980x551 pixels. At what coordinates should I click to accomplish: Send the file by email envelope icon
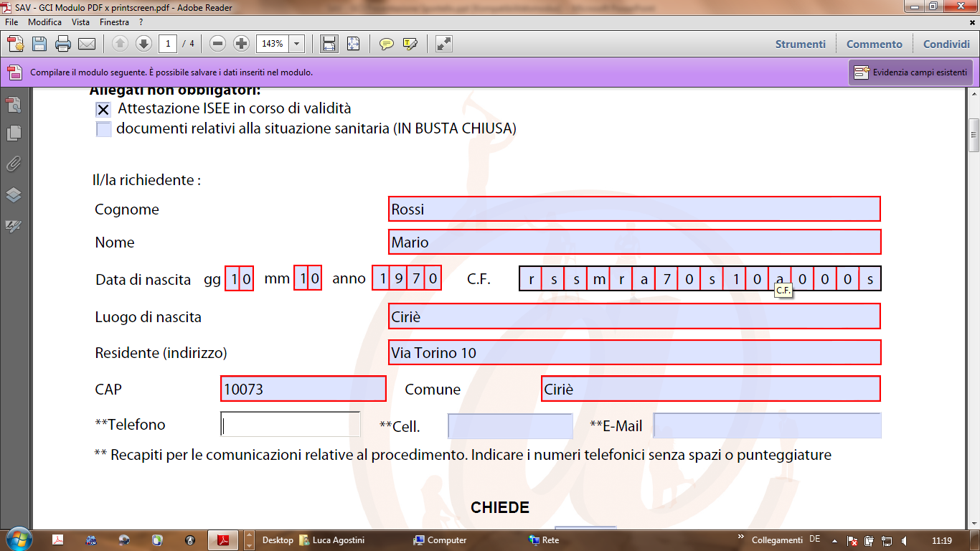point(87,44)
